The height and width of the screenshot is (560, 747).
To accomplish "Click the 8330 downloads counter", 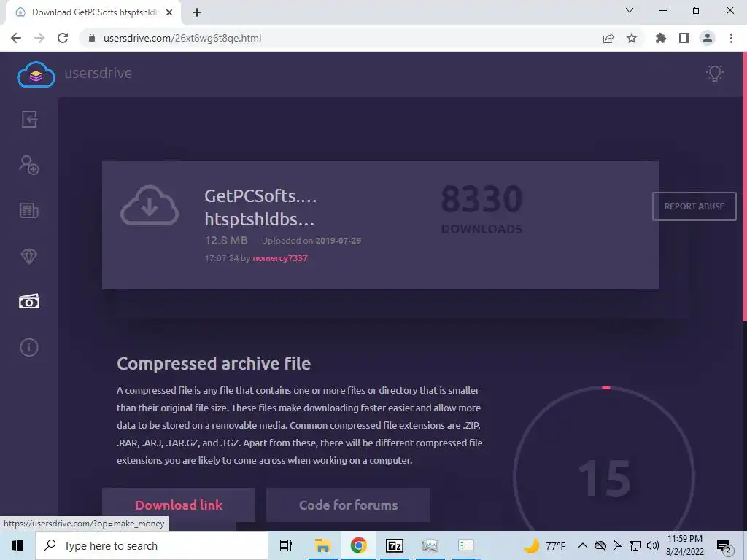I will point(481,209).
